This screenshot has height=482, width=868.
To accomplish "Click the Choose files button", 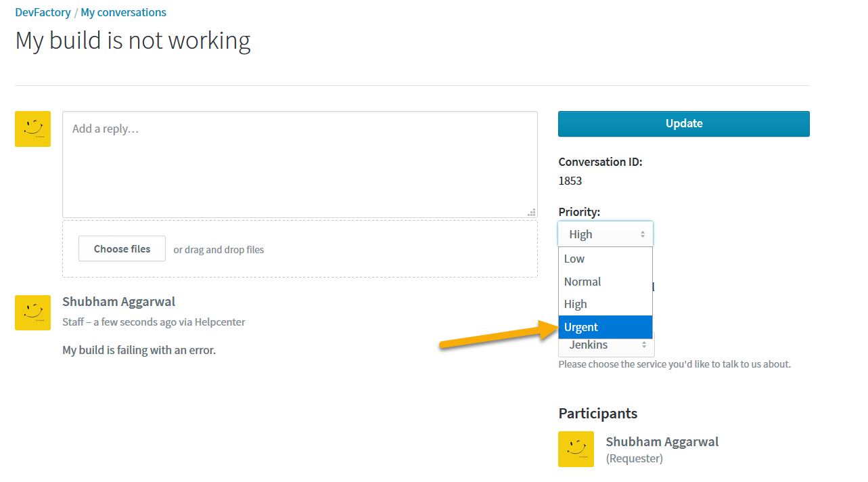I will pos(122,249).
